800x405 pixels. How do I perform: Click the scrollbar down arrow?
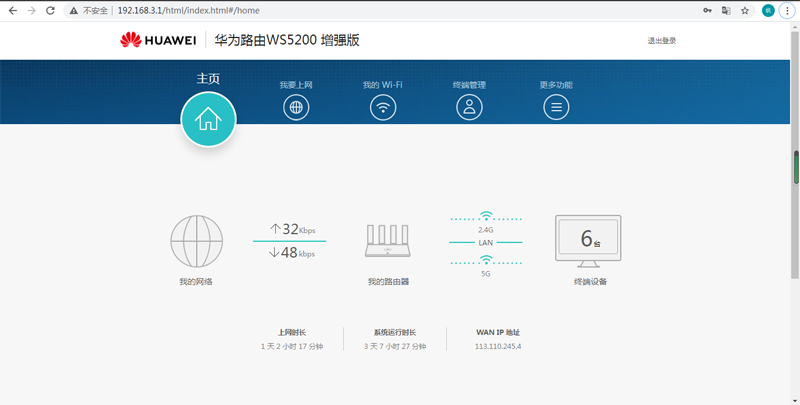click(796, 400)
